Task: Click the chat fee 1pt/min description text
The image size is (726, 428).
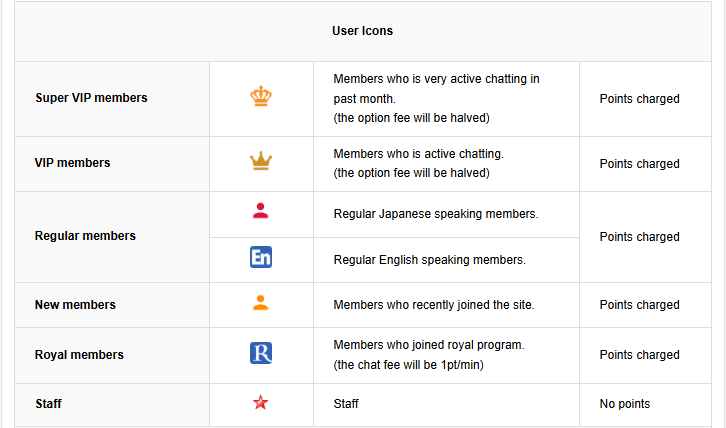Action: tap(408, 365)
